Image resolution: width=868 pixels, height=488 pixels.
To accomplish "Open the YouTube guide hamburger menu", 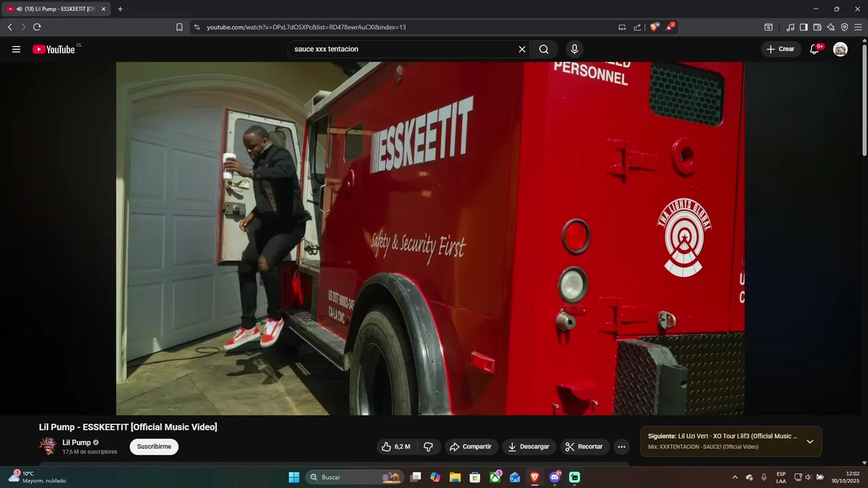I will tap(16, 49).
